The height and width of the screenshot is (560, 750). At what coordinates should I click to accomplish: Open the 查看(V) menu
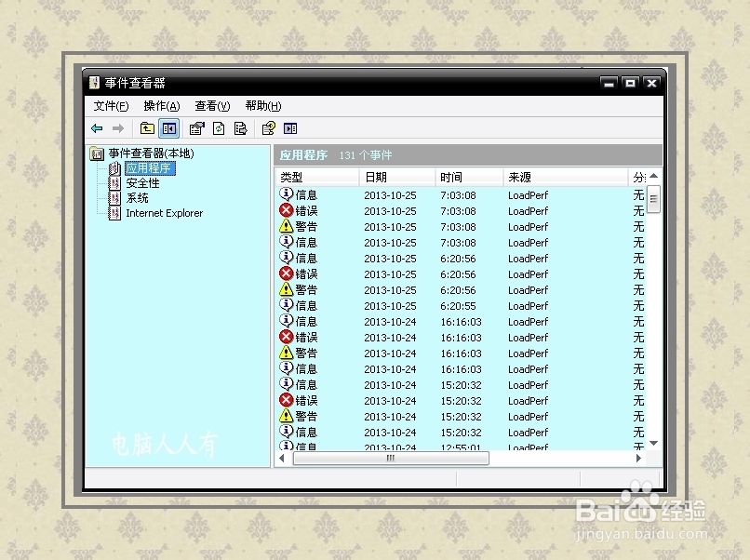(210, 105)
